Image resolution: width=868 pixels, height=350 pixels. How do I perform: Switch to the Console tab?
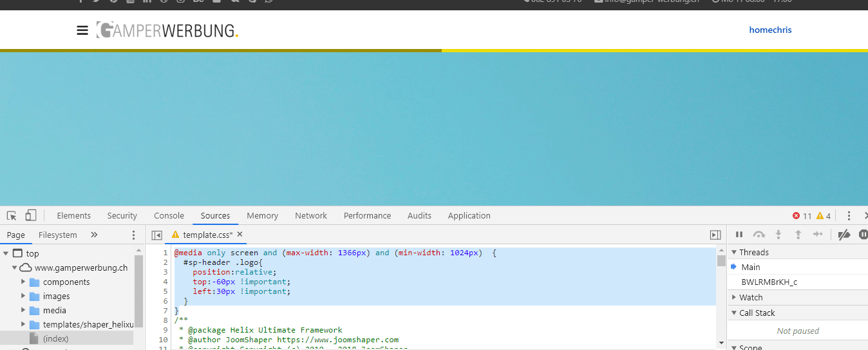coord(169,216)
